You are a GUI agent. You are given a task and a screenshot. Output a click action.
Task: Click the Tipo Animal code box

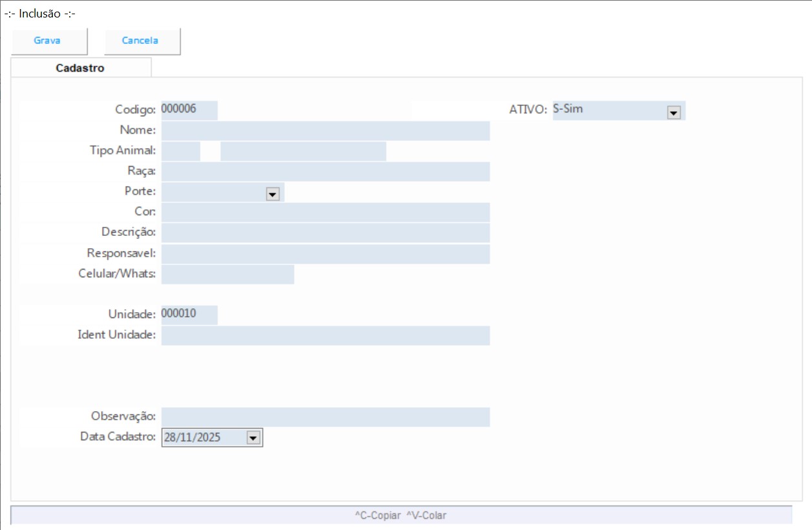click(181, 151)
